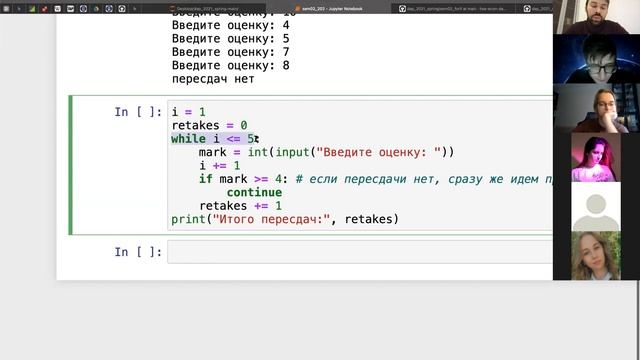640x360 pixels.
Task: Open the GitHub tab right of Jupyter tab
Action: pyautogui.click(x=452, y=8)
